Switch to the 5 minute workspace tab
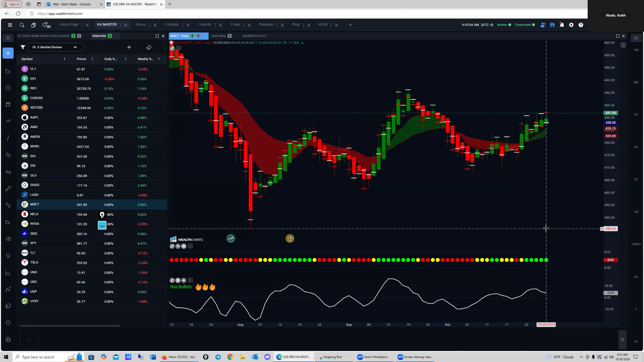The image size is (644, 362). (x=172, y=24)
